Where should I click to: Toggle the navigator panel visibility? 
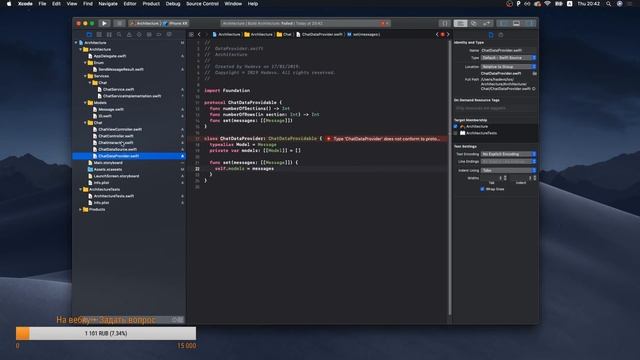(x=504, y=23)
